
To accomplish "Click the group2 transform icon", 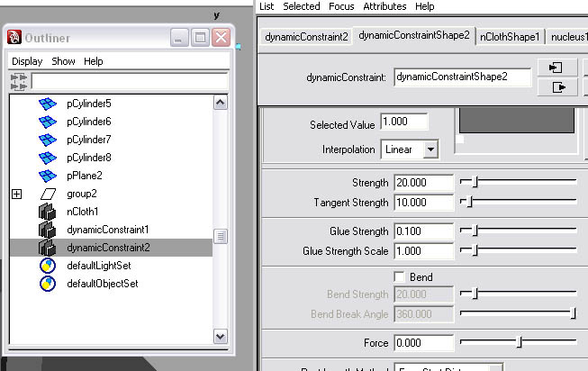I will point(48,194).
